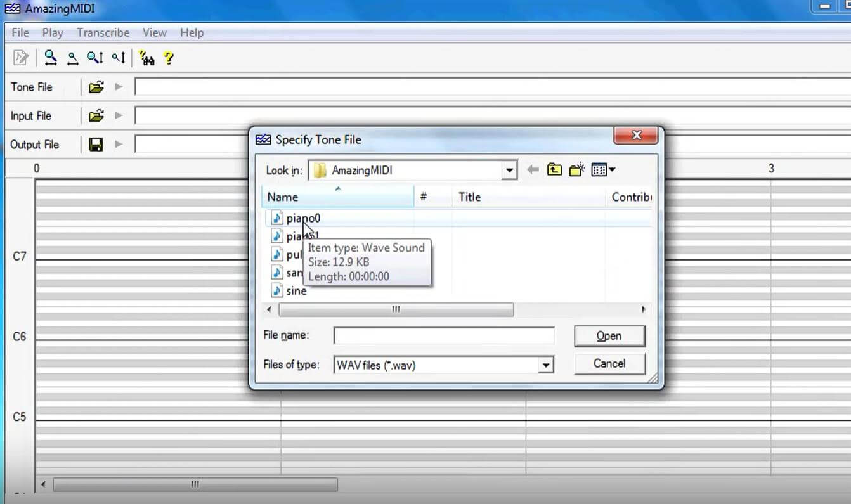
Task: Go up one folder level in the dialog
Action: (555, 170)
